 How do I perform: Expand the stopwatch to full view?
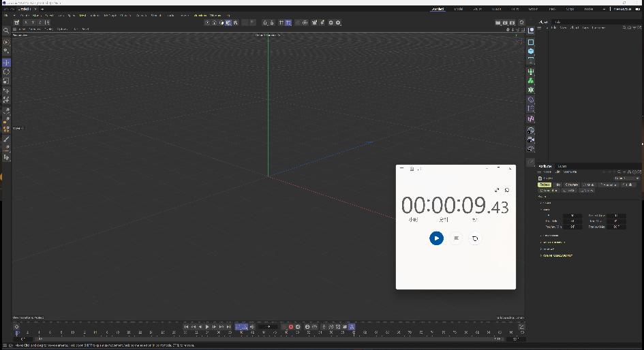pyautogui.click(x=497, y=190)
